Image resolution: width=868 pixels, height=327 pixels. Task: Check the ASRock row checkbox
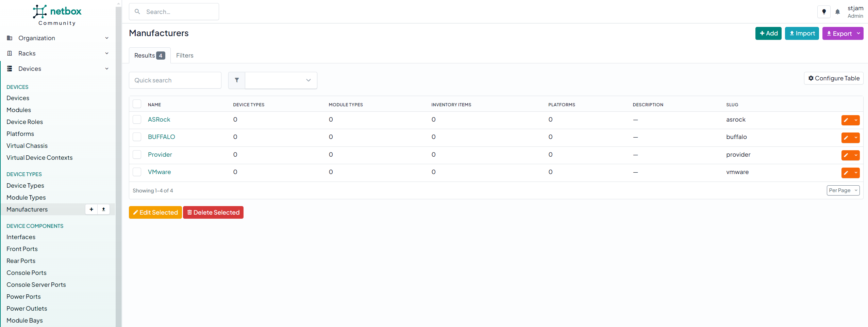click(x=137, y=120)
